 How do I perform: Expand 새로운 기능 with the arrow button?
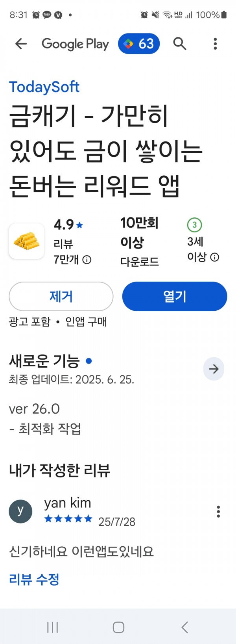pos(214,369)
